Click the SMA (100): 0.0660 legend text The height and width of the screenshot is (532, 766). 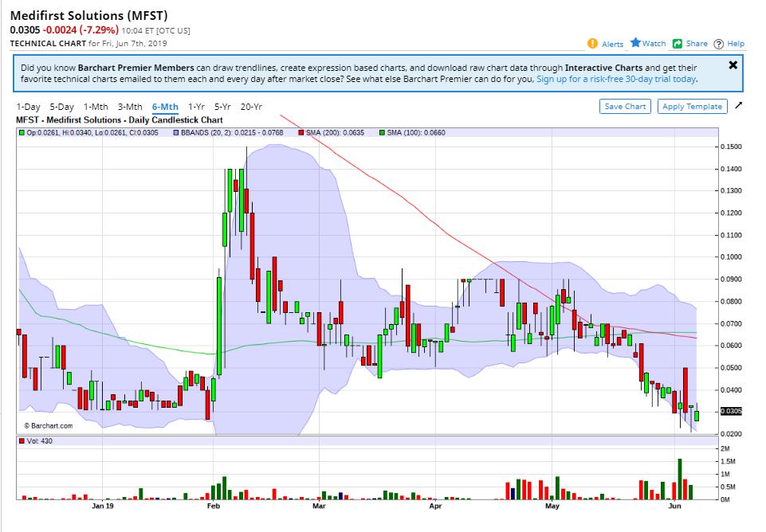click(x=416, y=133)
